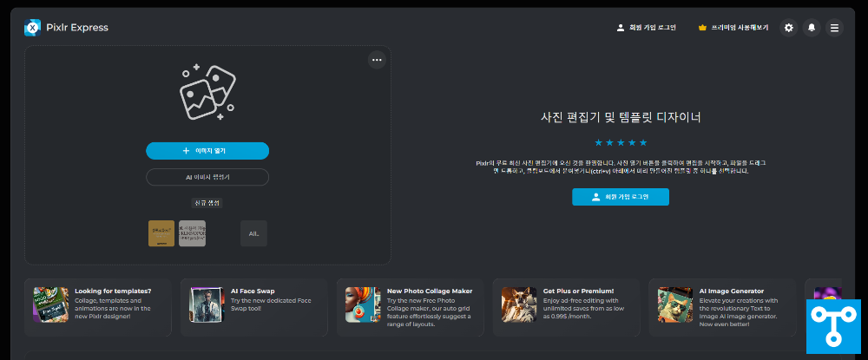Click the Pixlr Express title text
The height and width of the screenshot is (360, 868).
pos(77,28)
